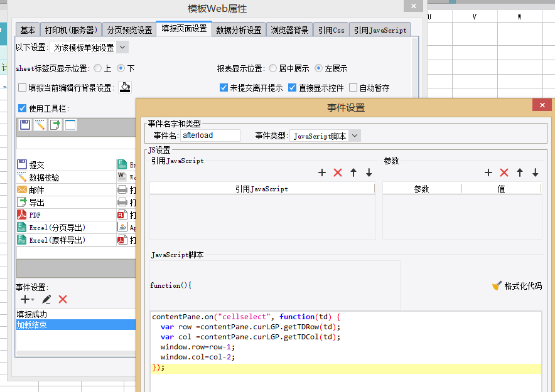
Task: Select the 数据校验 toolbar button item
Action: tap(66, 177)
